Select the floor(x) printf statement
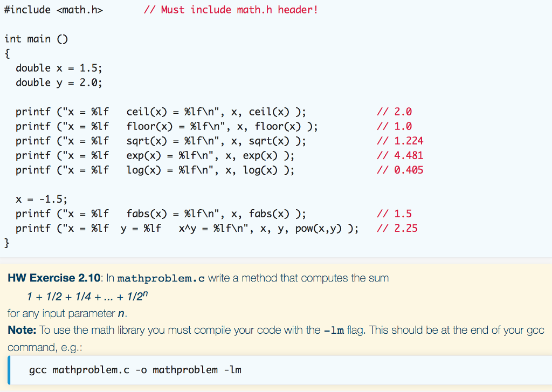Viewport: 552px width, 392px height. (162, 126)
